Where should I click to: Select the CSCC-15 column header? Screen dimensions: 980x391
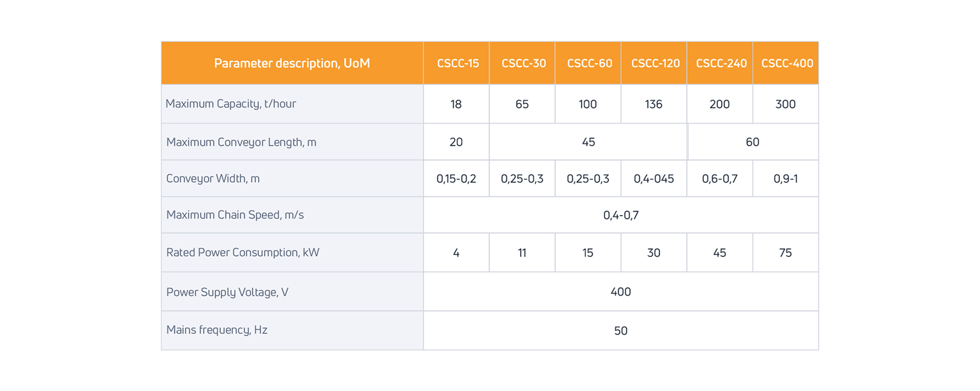coord(457,63)
